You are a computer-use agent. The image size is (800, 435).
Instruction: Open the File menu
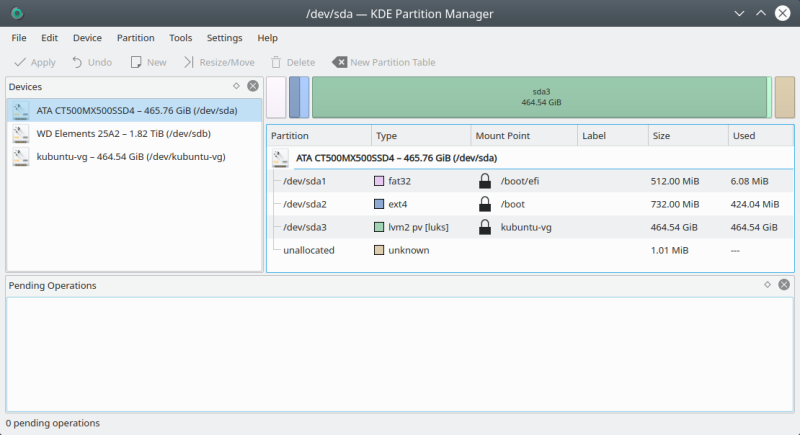point(19,38)
